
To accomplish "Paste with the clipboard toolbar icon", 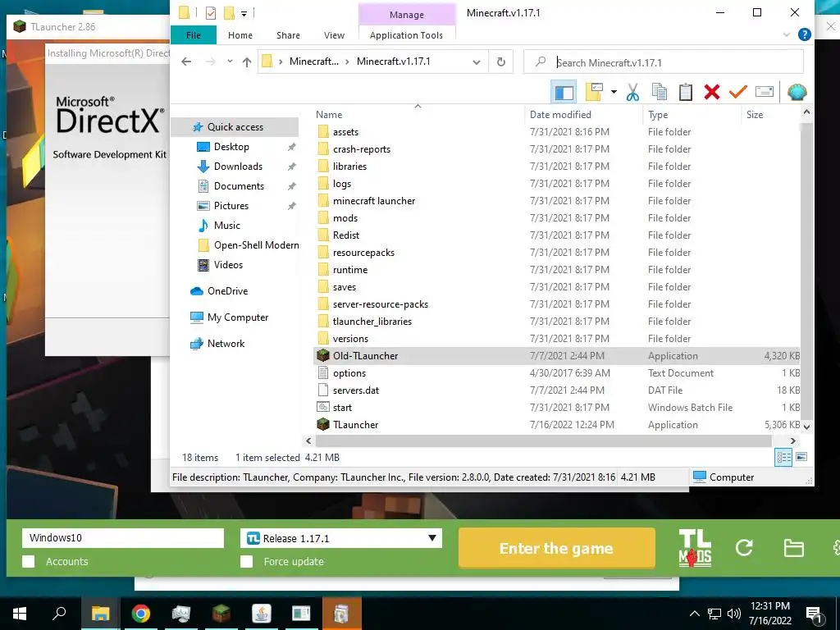I will [686, 92].
